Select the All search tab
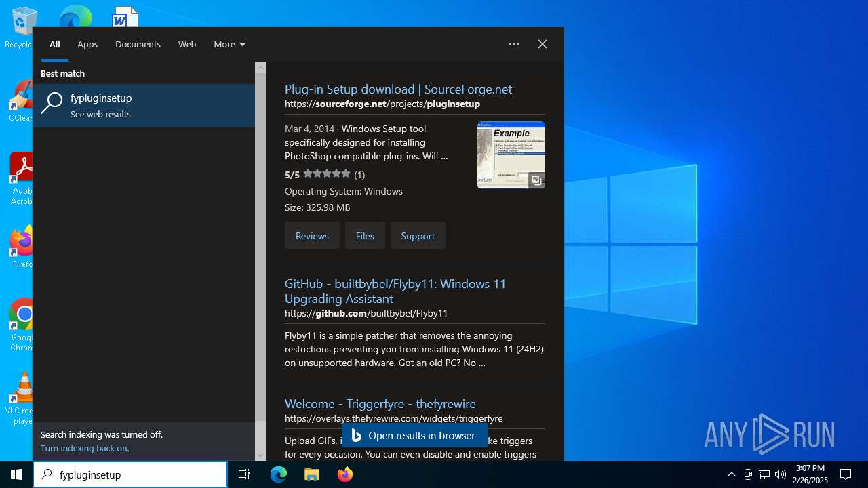868x488 pixels. pos(55,44)
